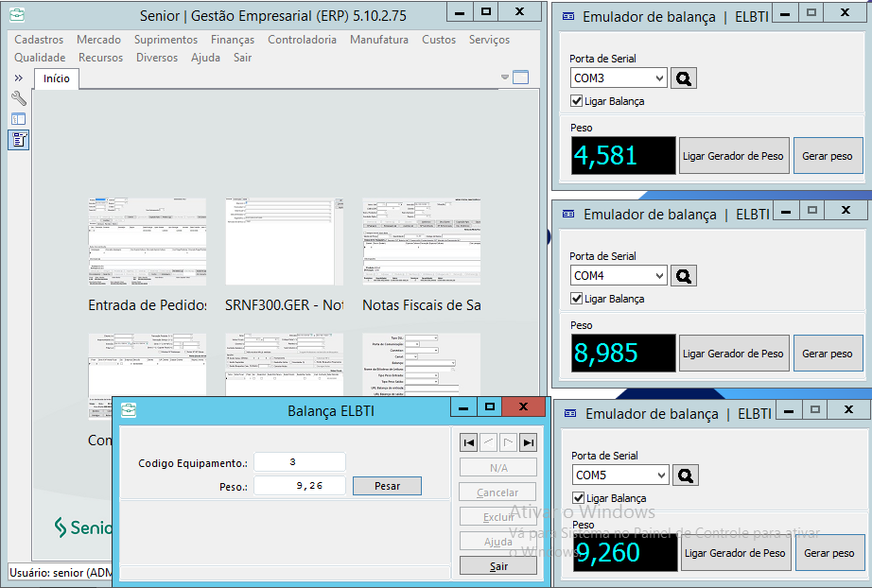Uncheck Ligar Balança for COM3 emulator
The width and height of the screenshot is (872, 588).
(x=577, y=101)
